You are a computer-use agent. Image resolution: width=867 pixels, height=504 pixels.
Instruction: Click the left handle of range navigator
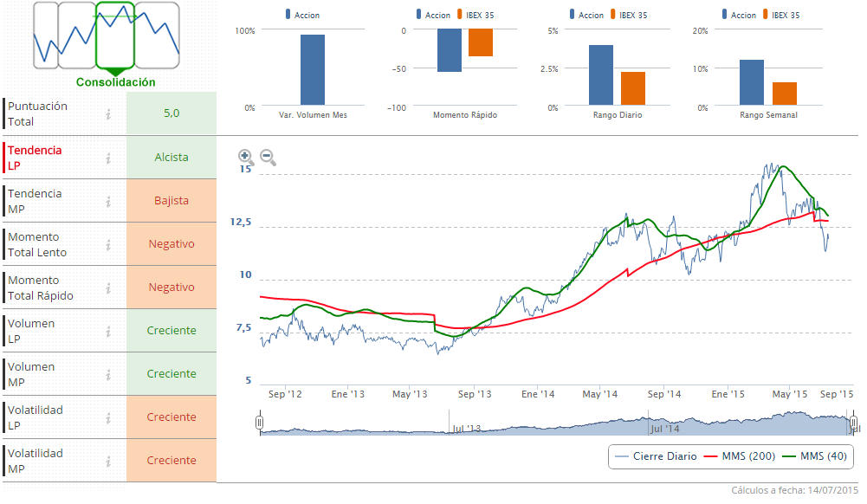(x=259, y=423)
